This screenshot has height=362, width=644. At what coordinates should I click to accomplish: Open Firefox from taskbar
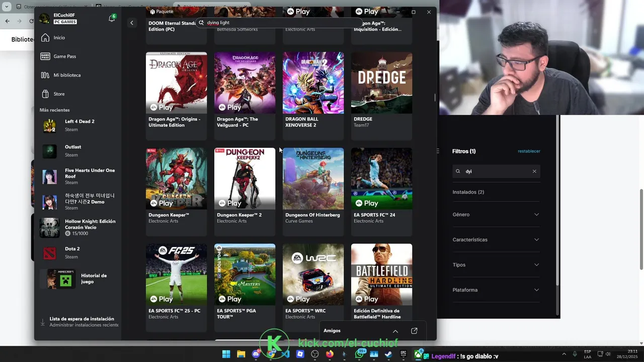tap(330, 354)
